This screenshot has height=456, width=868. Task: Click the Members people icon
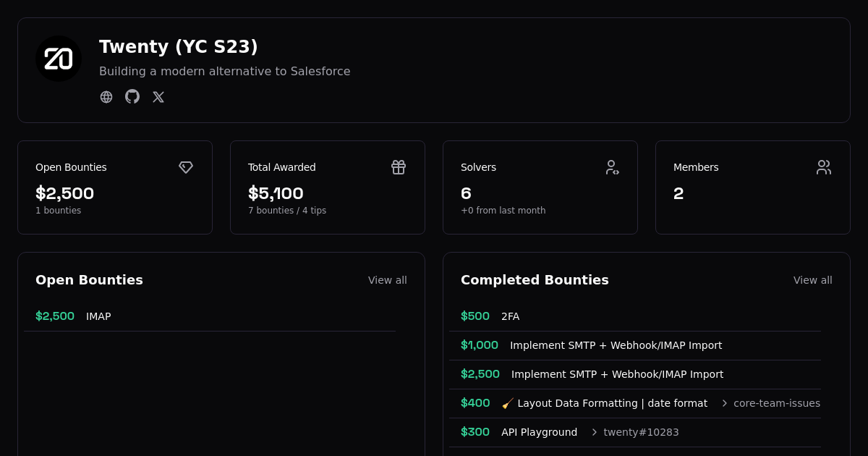click(824, 167)
